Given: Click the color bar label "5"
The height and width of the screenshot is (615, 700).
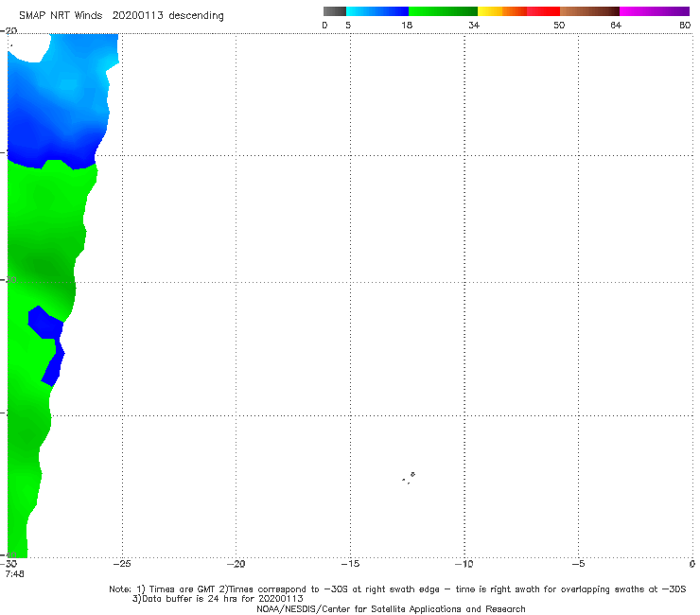Looking at the screenshot, I should click(348, 25).
